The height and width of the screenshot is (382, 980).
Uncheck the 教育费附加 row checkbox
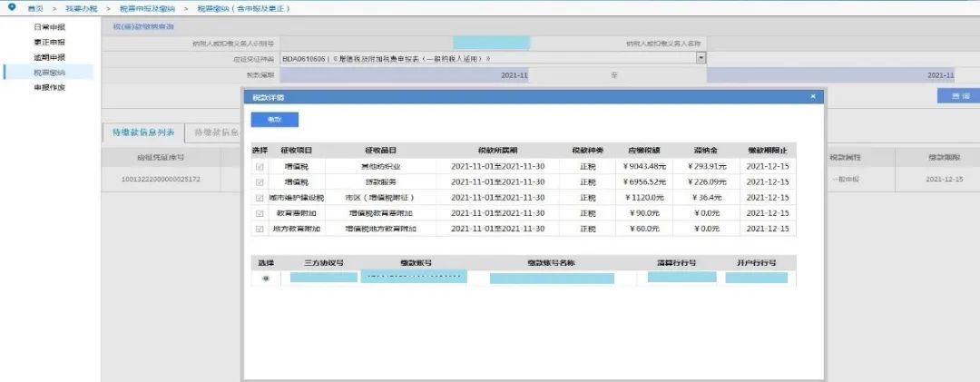pyautogui.click(x=260, y=213)
